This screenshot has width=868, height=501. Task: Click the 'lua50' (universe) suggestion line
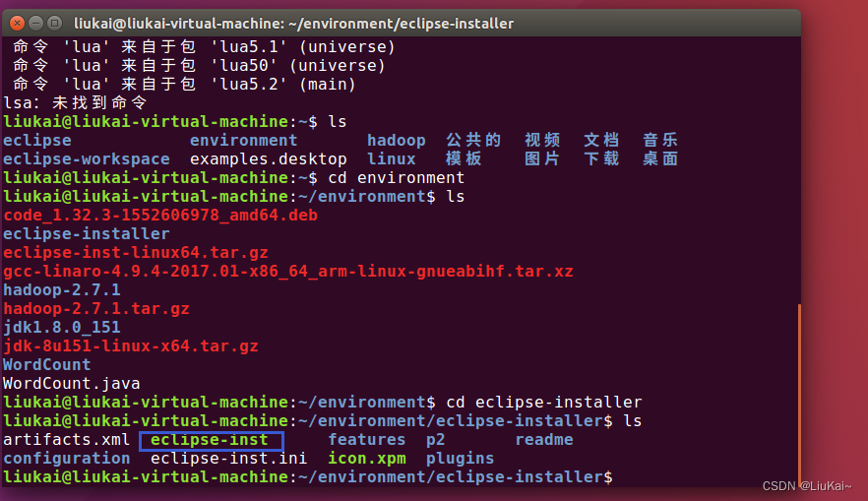tap(199, 65)
